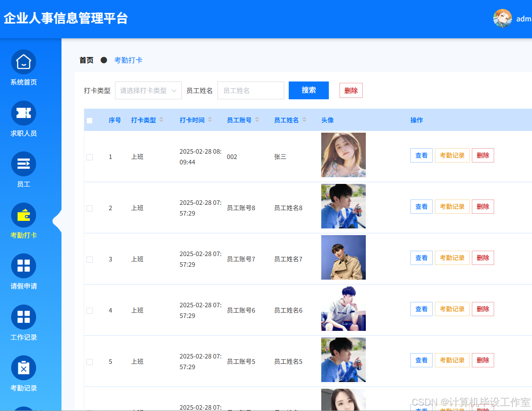Image resolution: width=532 pixels, height=411 pixels.
Task: Click the admin user avatar
Action: coord(502,18)
